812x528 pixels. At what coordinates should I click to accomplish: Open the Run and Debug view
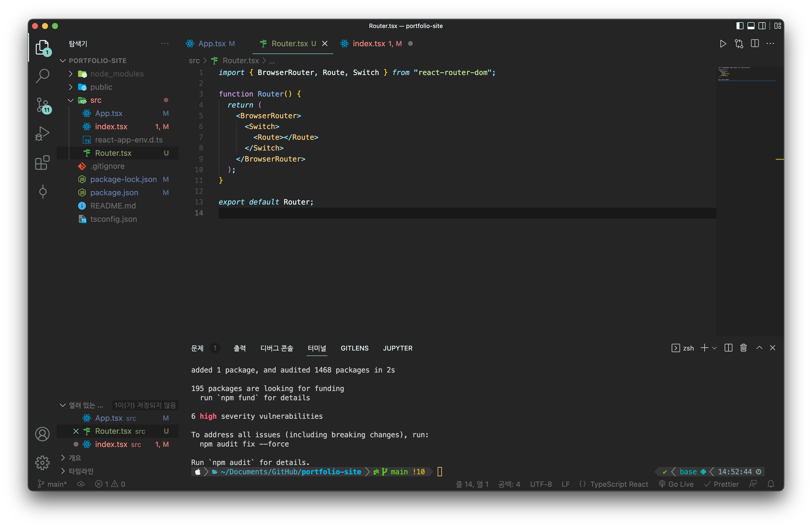point(42,133)
